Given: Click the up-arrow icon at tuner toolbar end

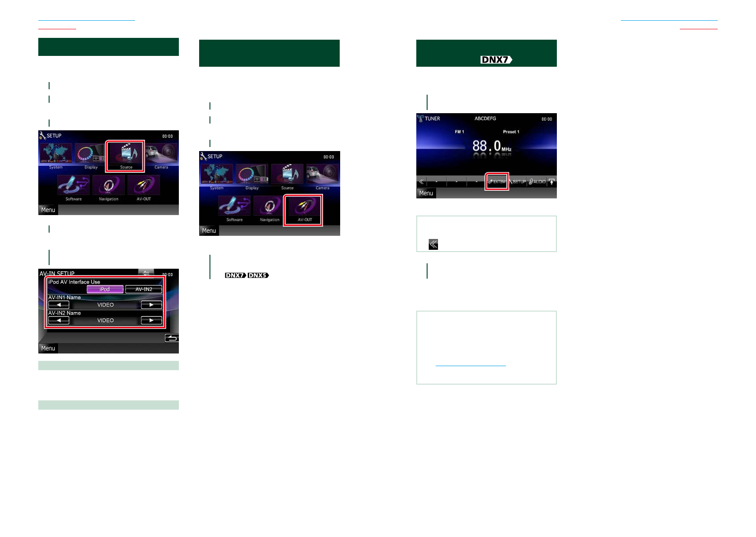Looking at the screenshot, I should point(551,182).
